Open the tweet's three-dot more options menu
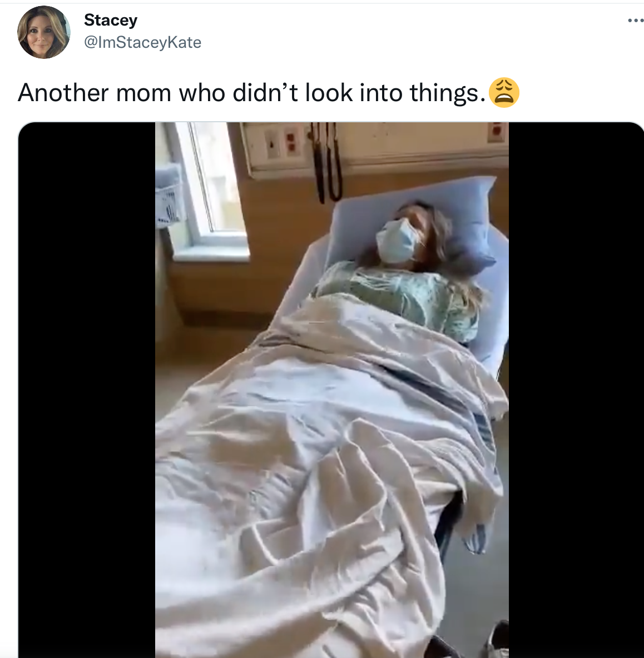 pos(636,20)
